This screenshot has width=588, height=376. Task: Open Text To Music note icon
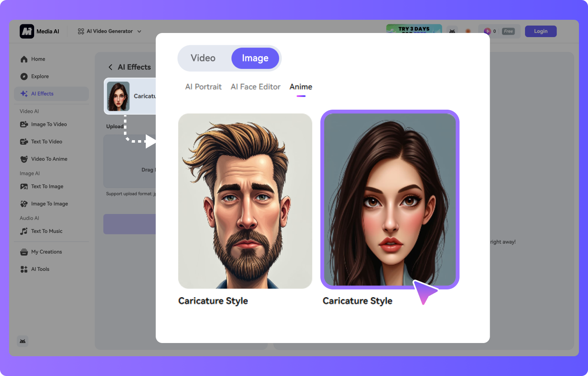click(24, 231)
